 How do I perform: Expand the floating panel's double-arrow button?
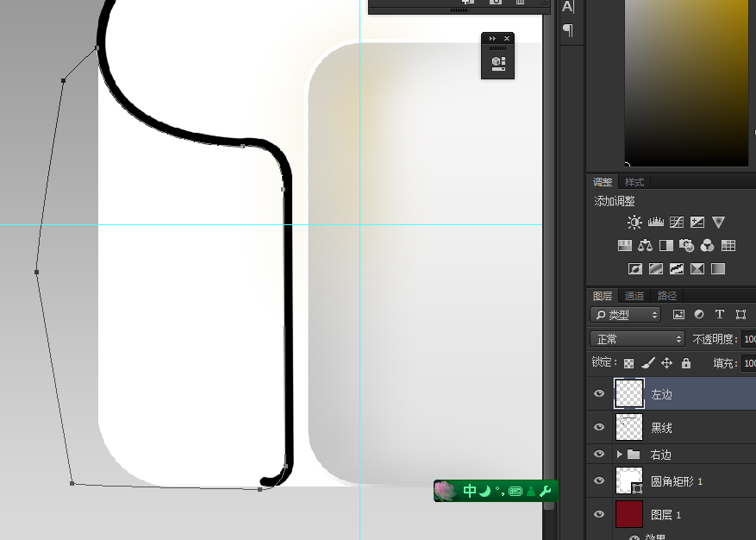coord(492,39)
